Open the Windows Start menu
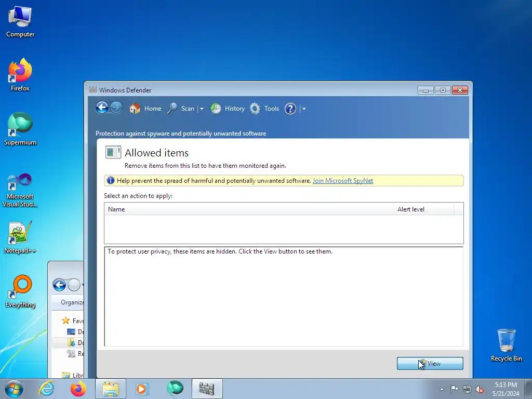 [x=14, y=389]
